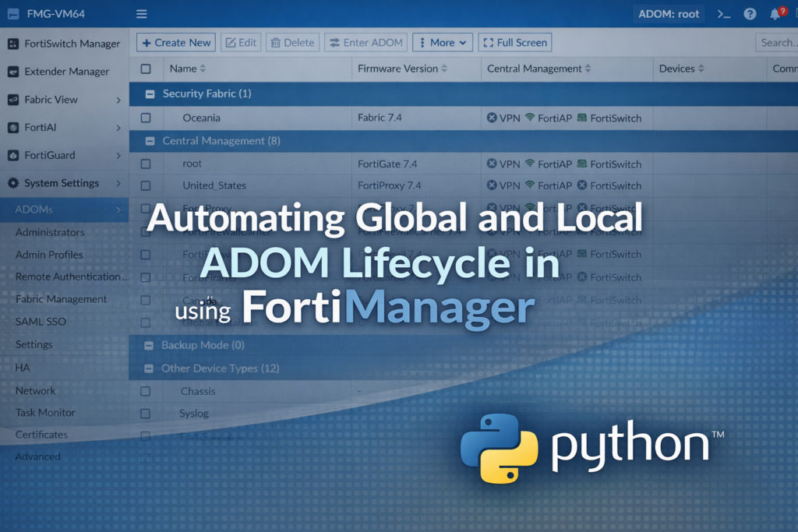
Task: Click the System Settings gear icon
Action: [13, 183]
